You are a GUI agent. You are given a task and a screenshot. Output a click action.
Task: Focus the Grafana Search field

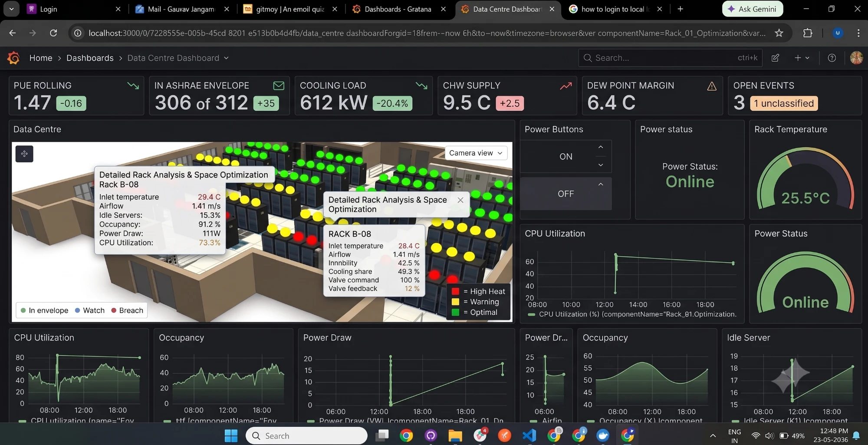click(x=670, y=58)
